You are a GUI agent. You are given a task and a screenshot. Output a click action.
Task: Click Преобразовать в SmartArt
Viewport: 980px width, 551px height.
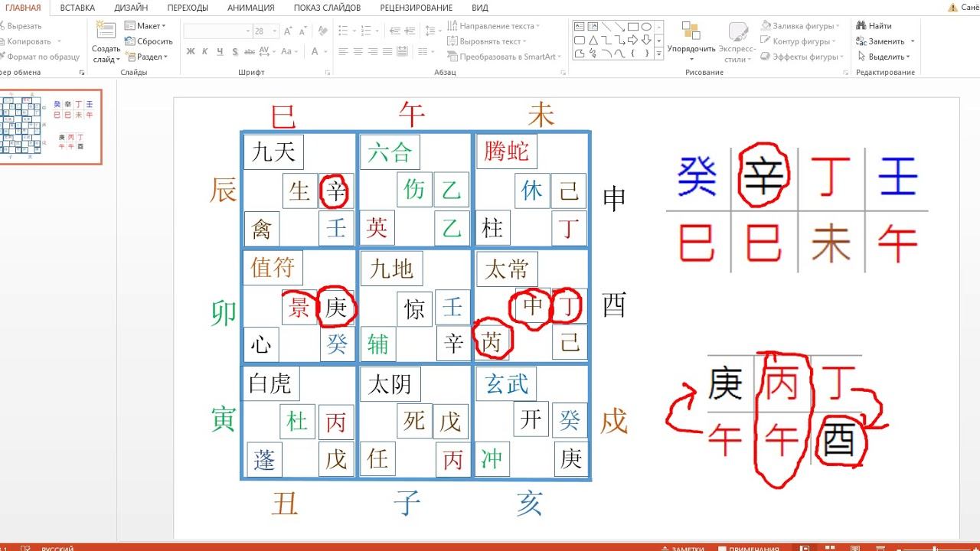click(505, 57)
